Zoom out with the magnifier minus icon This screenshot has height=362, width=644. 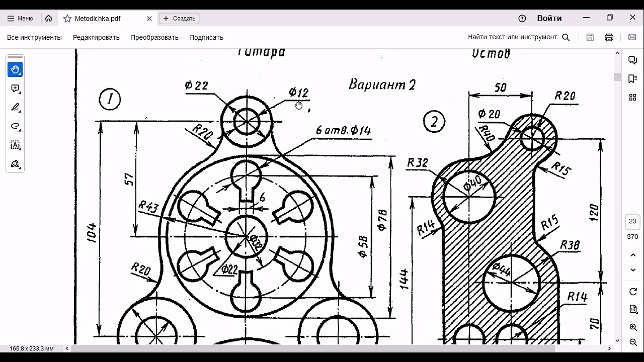(x=633, y=342)
